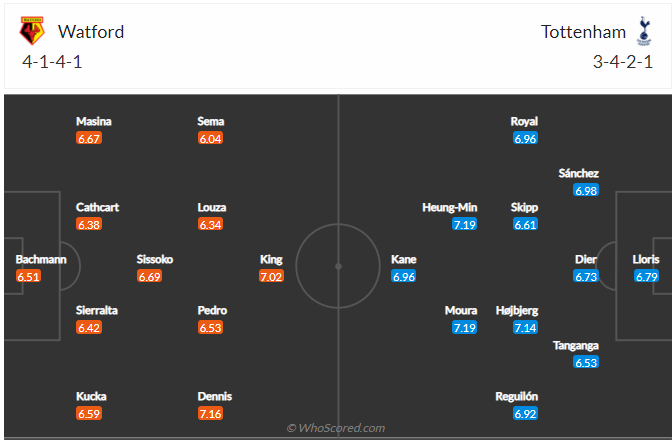The height and width of the screenshot is (440, 672).
Task: Select goalkeeper Lloris's player name
Action: coord(647,259)
